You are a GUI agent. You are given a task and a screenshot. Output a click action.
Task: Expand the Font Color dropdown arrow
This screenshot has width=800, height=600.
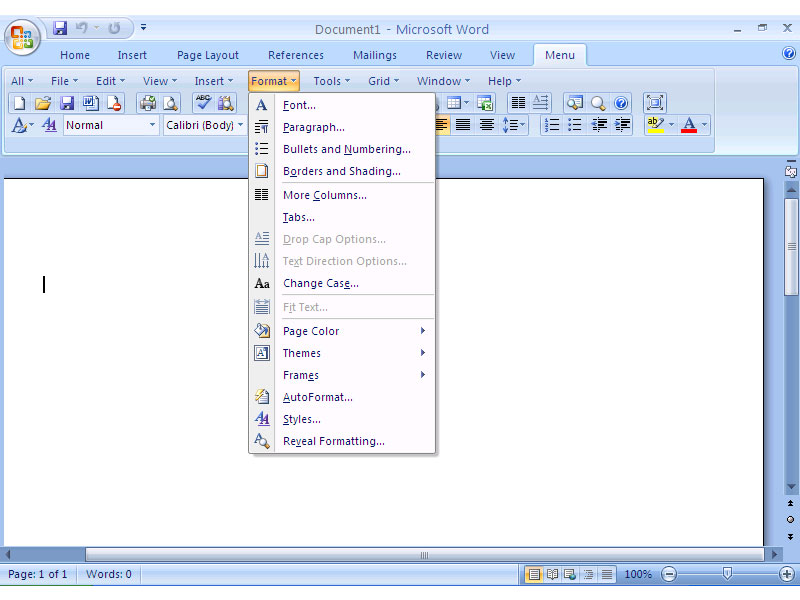point(703,125)
